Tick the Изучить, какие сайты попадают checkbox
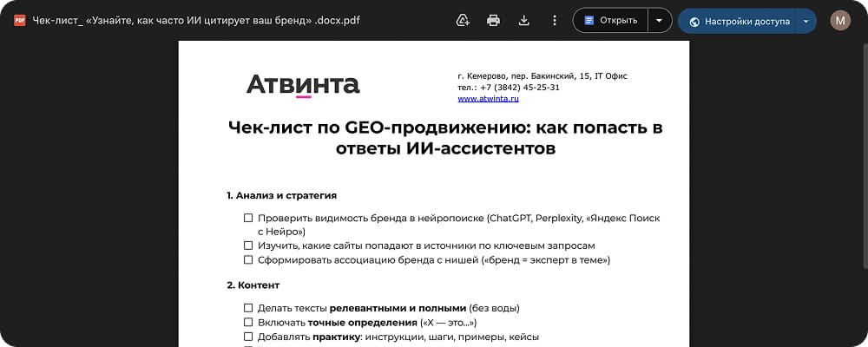 [248, 246]
